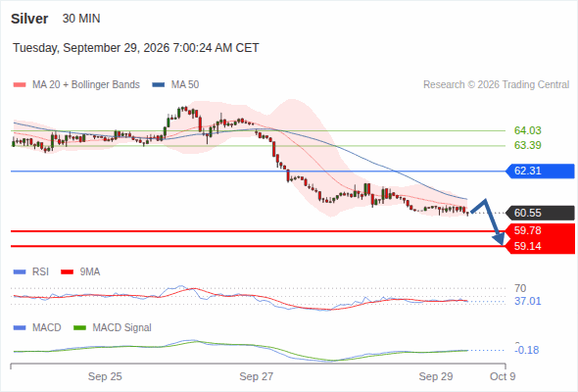Click the red 9MA legend marker

(x=67, y=272)
